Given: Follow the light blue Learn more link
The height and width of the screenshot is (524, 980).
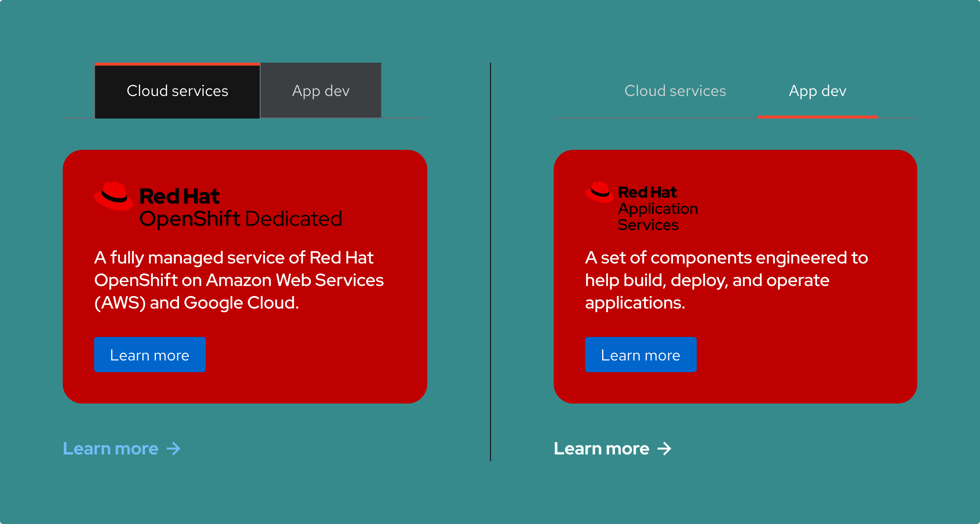Looking at the screenshot, I should 110,449.
